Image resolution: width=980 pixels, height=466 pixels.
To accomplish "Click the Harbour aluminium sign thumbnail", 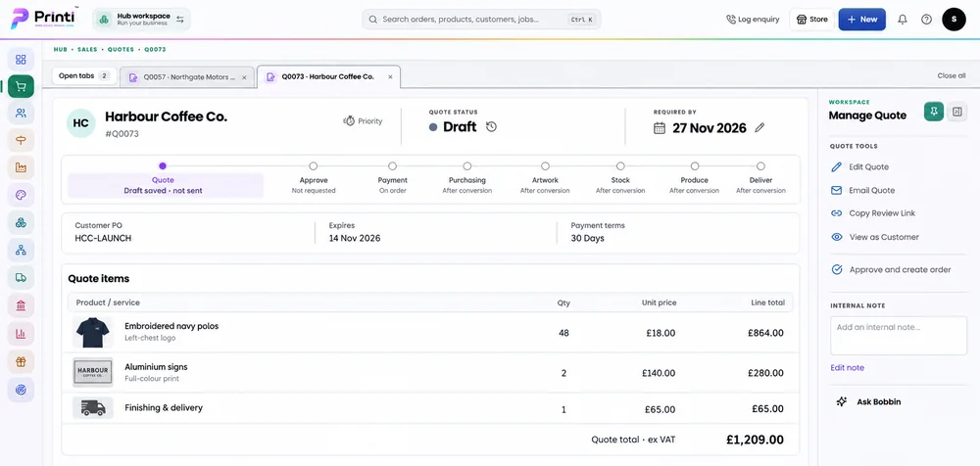I will pos(92,373).
